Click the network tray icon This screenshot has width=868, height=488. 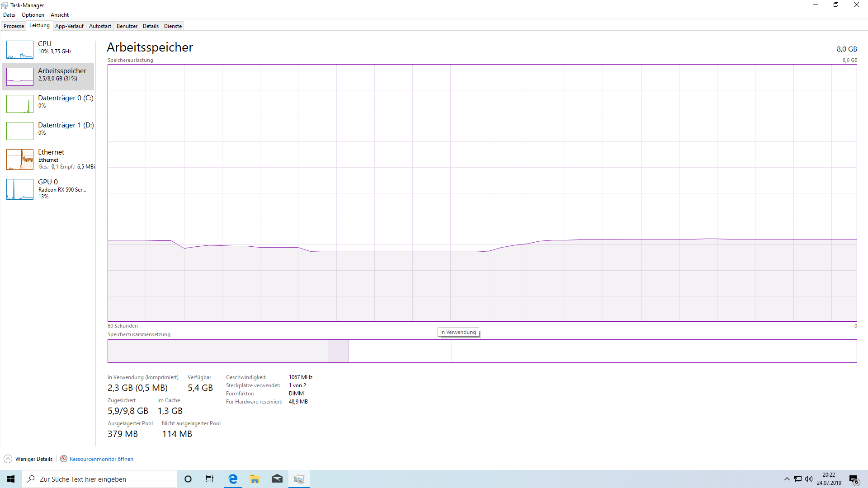pos(798,479)
